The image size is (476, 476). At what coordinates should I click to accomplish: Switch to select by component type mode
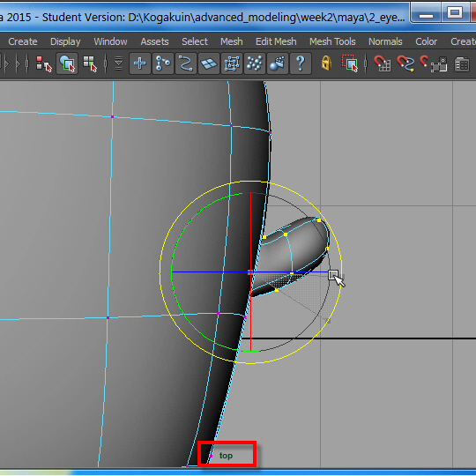[x=90, y=63]
